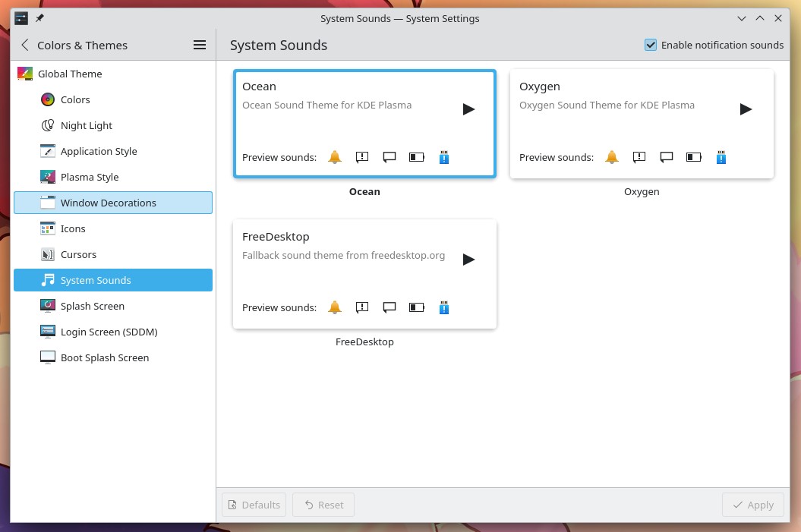The image size is (801, 532).
Task: Select the Ocean sound theme card
Action: click(x=364, y=124)
